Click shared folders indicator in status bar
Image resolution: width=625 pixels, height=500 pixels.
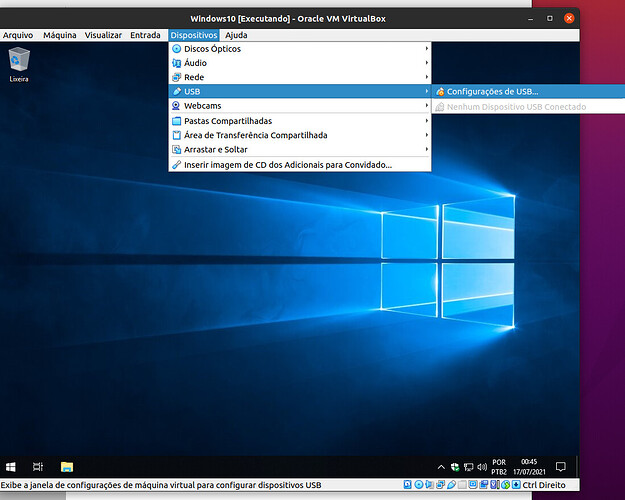462,485
